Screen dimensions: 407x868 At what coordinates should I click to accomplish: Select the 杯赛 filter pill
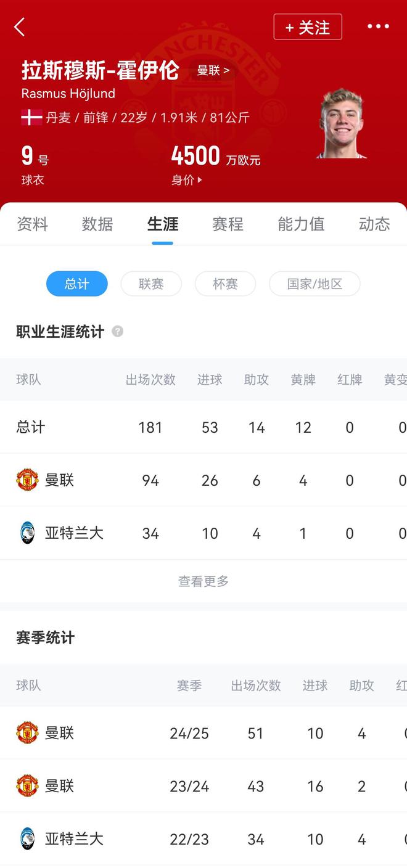pyautogui.click(x=225, y=284)
